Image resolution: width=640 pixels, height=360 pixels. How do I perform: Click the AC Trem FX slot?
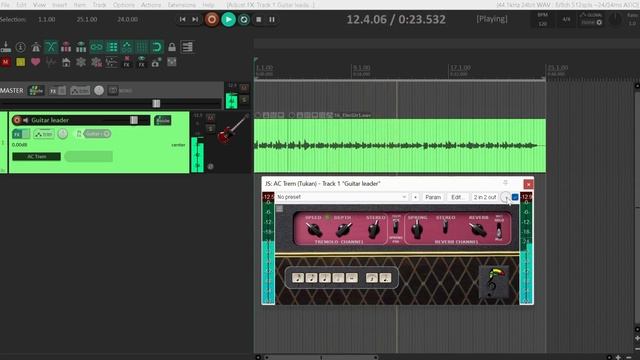click(36, 156)
